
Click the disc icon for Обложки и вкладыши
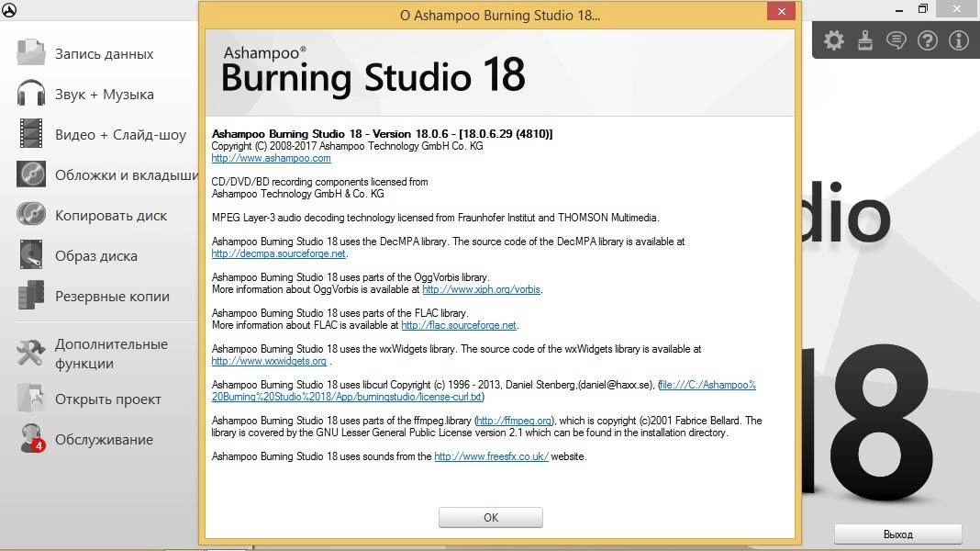[30, 174]
